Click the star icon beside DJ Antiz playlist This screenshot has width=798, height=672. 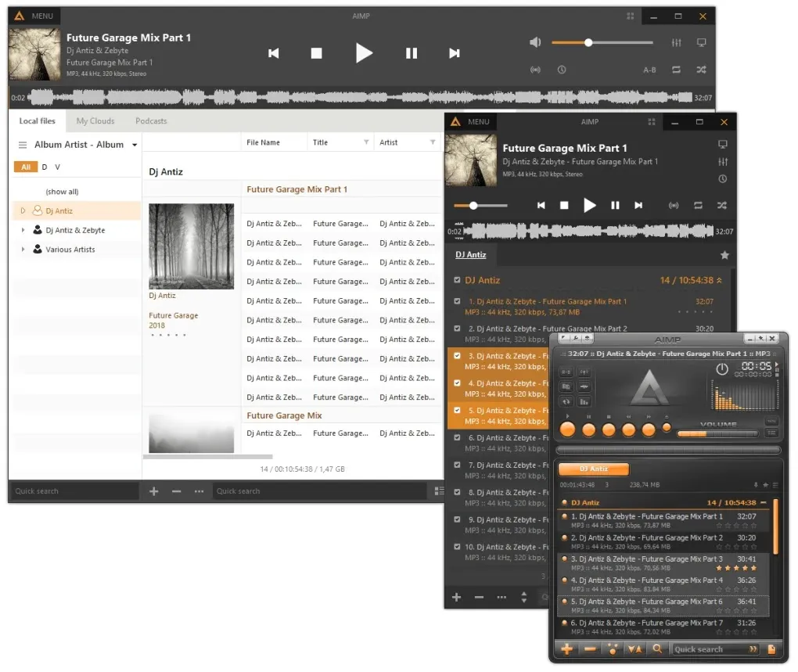click(724, 255)
